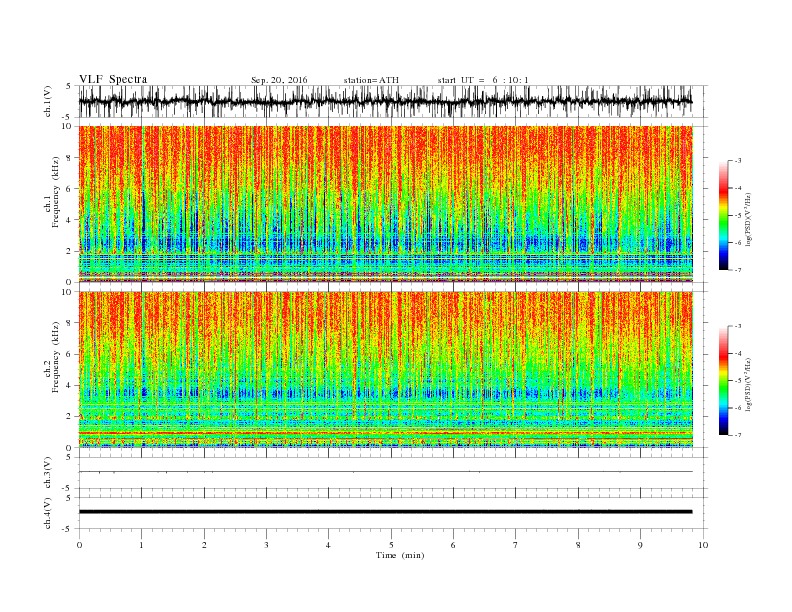The width and height of the screenshot is (792, 612).
Task: Click the "-7" tick on the ch.2 color bar
Action: 737,435
